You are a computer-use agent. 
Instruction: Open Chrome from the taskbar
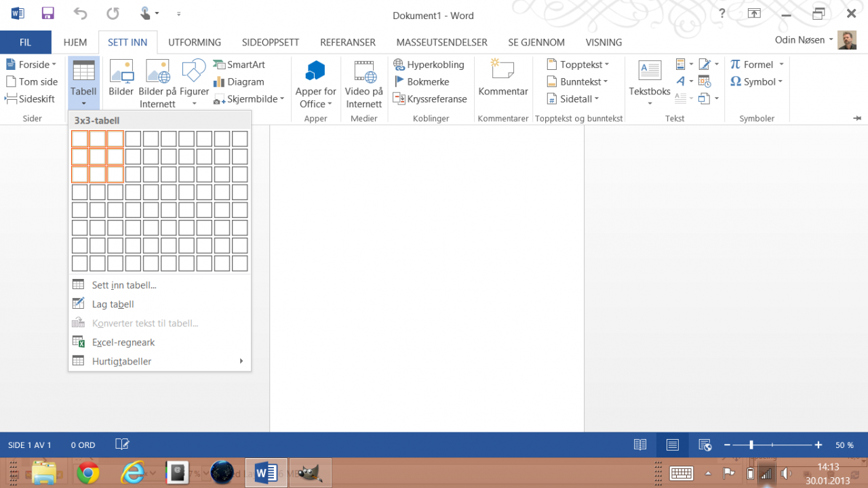tap(88, 472)
